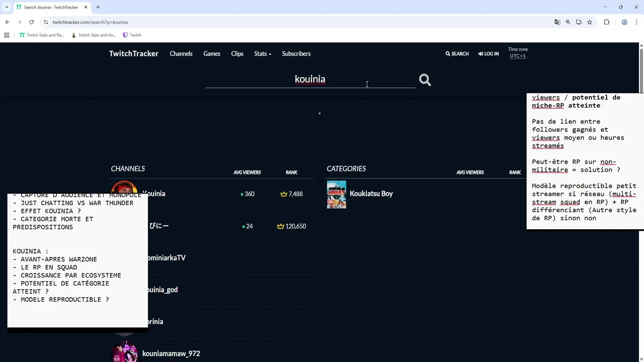Click 'non-militaire' in the right note
The image size is (644, 362).
pyautogui.click(x=574, y=166)
